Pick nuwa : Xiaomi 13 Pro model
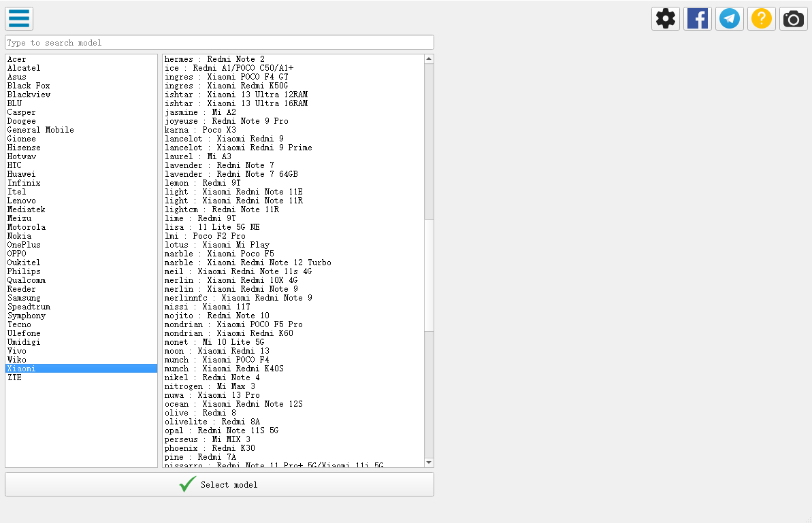The width and height of the screenshot is (812, 523). tap(212, 395)
